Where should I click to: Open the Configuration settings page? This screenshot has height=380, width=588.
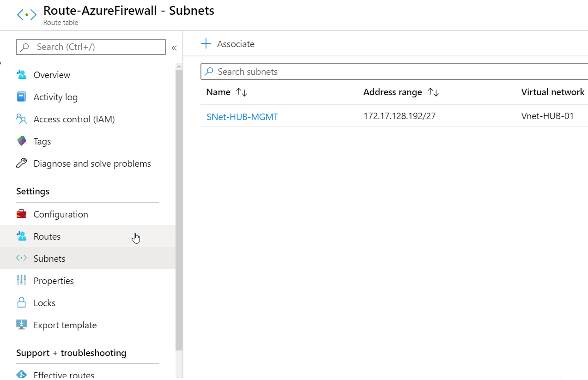click(x=88, y=214)
